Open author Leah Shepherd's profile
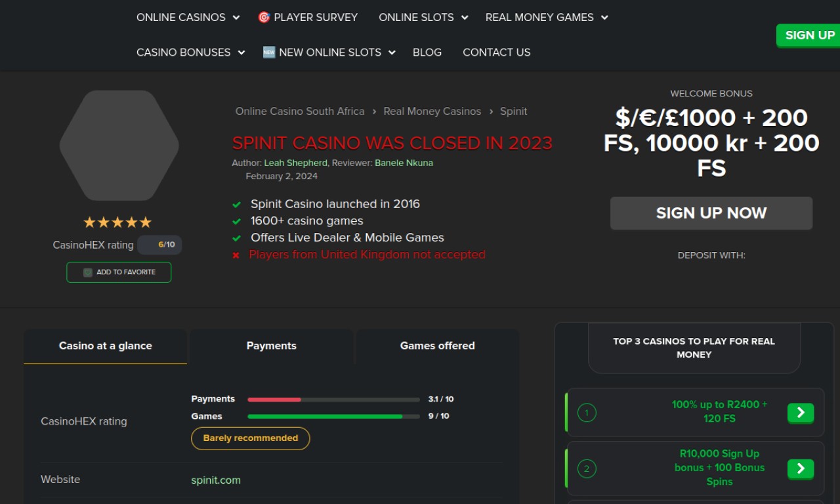The width and height of the screenshot is (840, 504). pyautogui.click(x=295, y=163)
